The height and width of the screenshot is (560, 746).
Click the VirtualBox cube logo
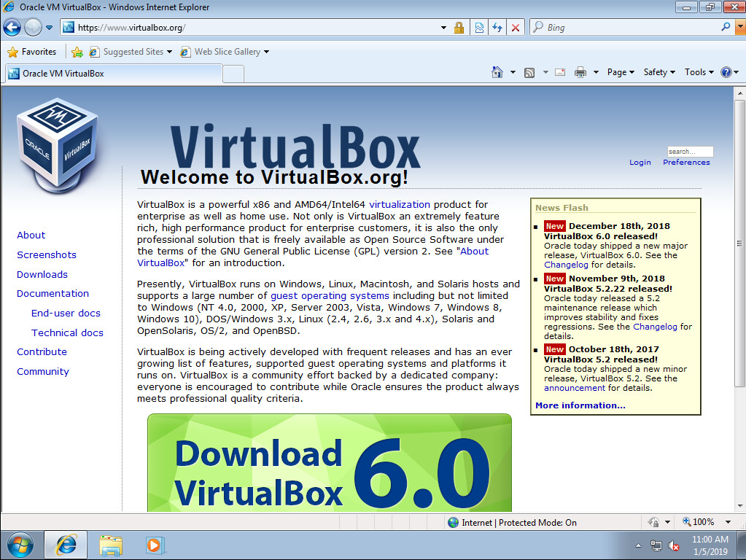(x=58, y=146)
